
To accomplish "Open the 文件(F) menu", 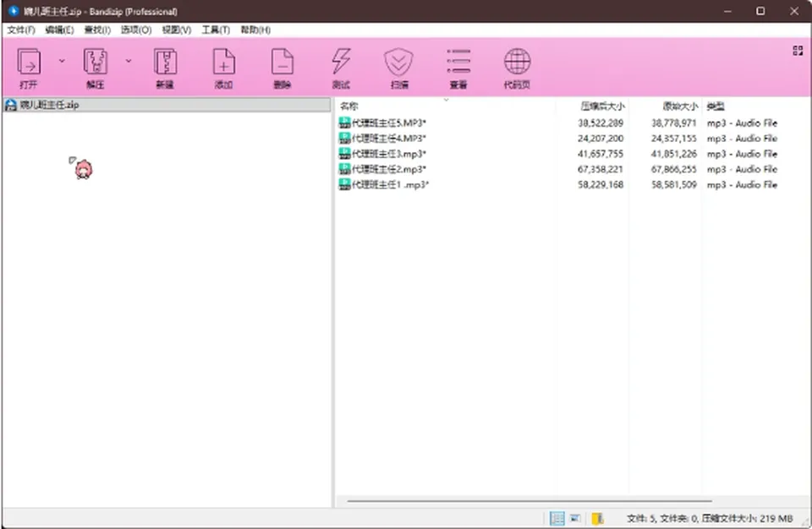I will click(x=21, y=30).
